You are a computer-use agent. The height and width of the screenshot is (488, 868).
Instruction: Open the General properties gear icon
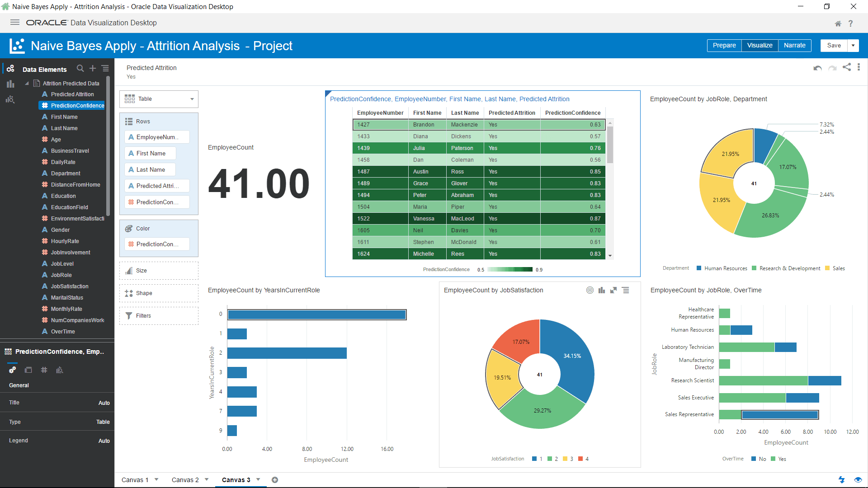[12, 370]
